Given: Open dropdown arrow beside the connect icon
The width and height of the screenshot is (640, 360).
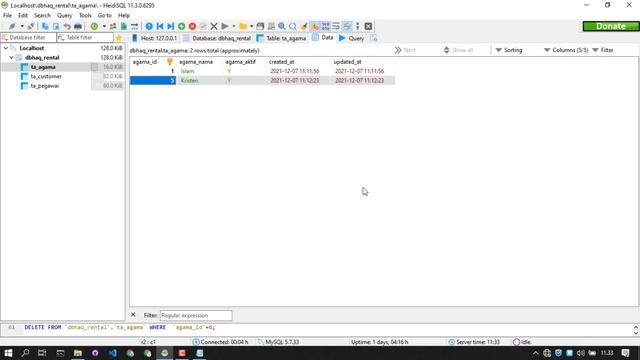Looking at the screenshot, I should [22, 26].
